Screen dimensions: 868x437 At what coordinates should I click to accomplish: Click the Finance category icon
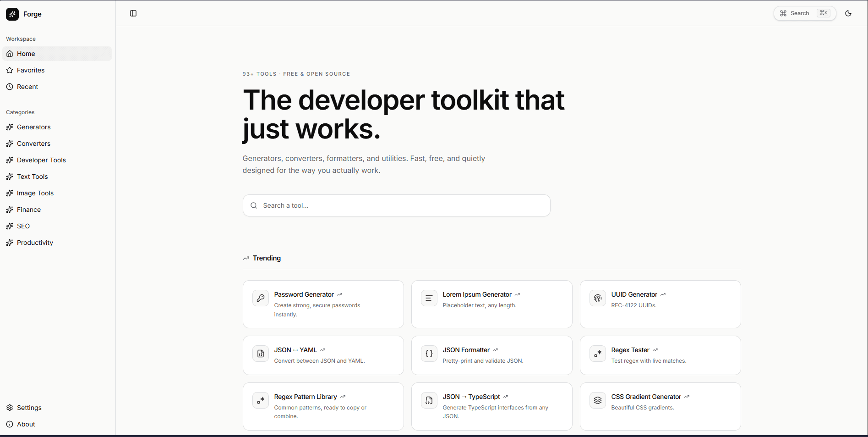10,210
